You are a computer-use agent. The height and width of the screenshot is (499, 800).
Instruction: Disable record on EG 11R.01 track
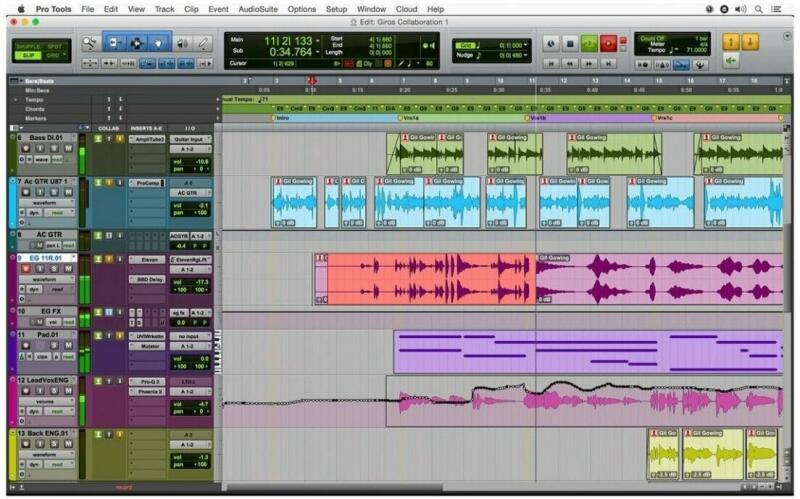pos(26,269)
